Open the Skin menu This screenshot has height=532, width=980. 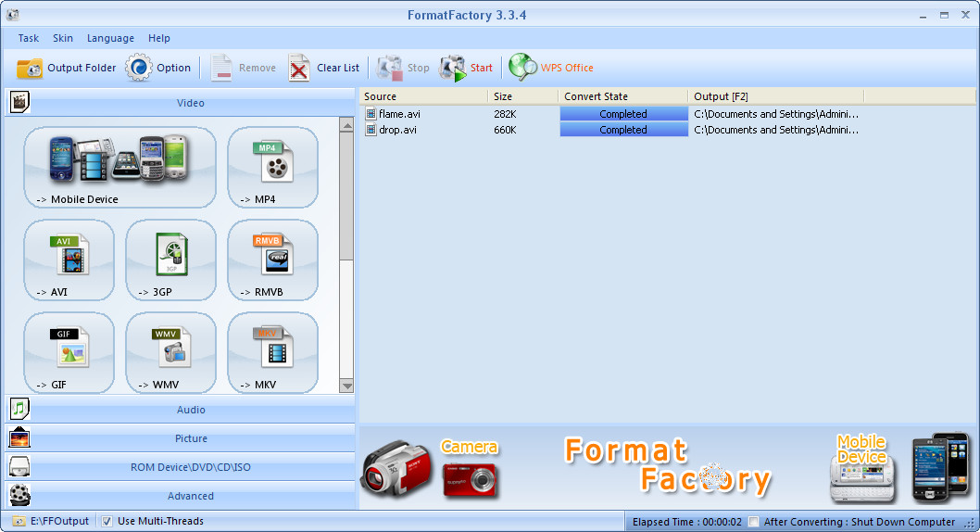pyautogui.click(x=62, y=38)
